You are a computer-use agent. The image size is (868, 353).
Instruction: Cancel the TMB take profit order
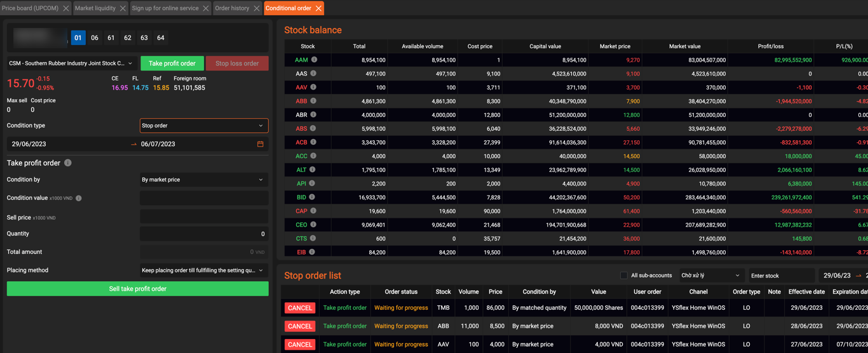[x=299, y=308]
